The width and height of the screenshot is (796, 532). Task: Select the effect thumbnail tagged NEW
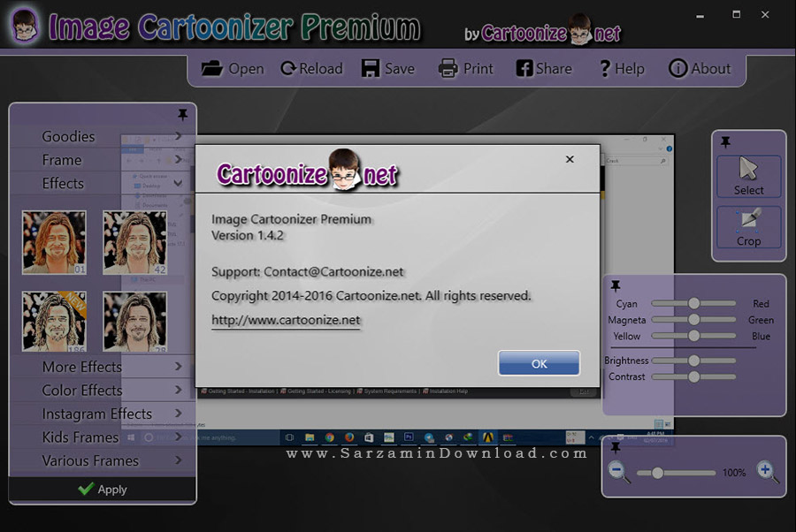pos(54,322)
